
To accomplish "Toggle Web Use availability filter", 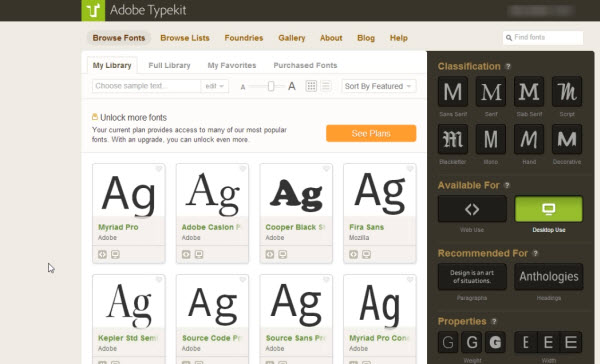I will tap(472, 209).
